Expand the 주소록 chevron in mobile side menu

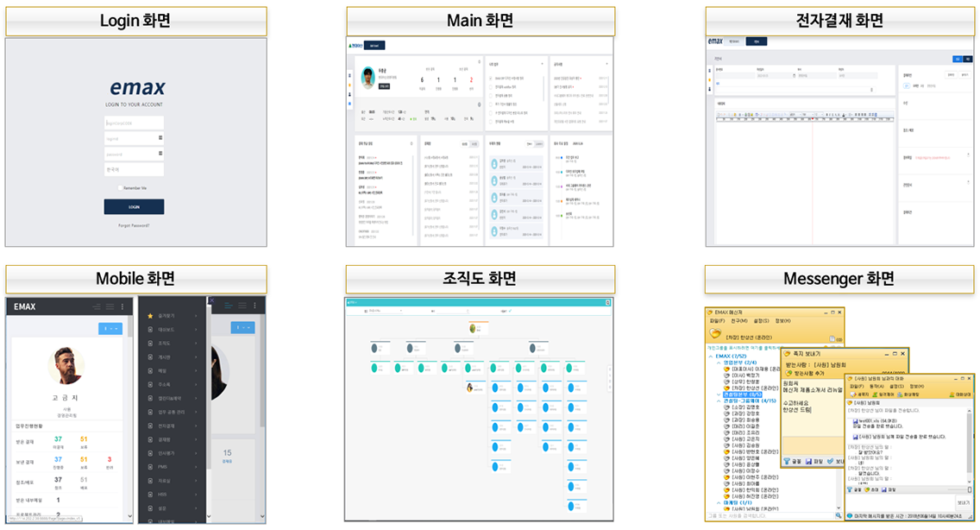[196, 385]
